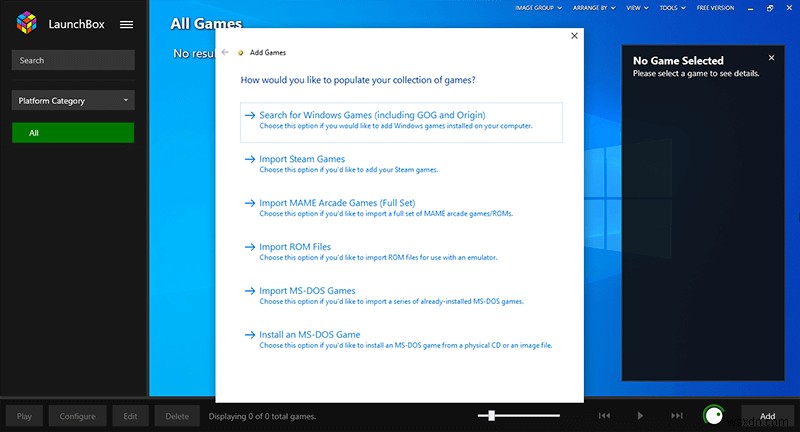
Task: Click the 'No Game Selected' heading
Action: [678, 61]
